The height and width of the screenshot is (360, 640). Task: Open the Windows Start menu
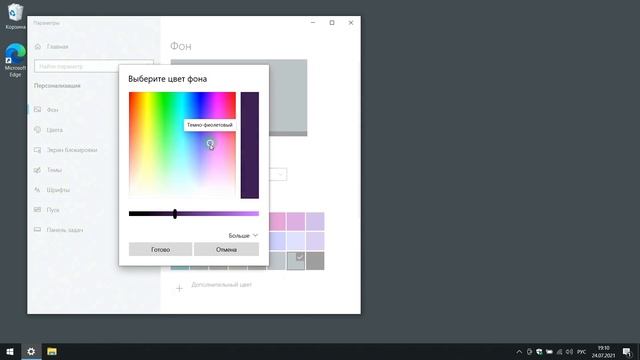coord(10,351)
